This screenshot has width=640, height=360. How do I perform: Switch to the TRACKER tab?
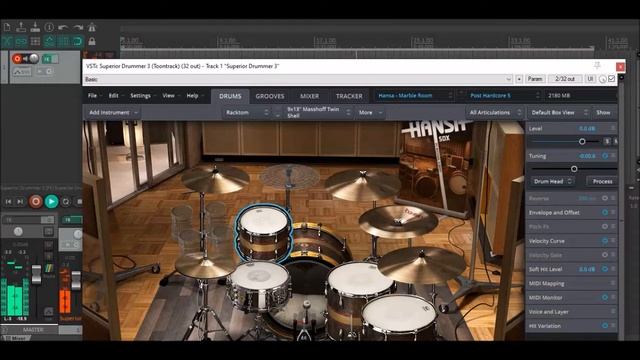click(349, 96)
